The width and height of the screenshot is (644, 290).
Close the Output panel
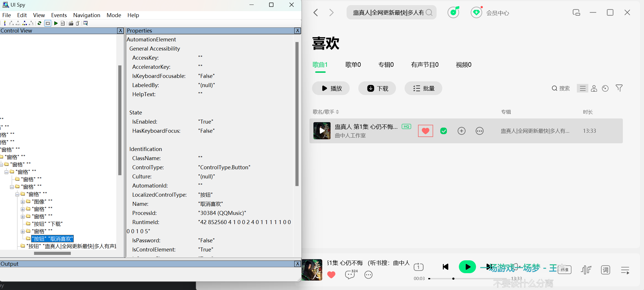point(297,264)
